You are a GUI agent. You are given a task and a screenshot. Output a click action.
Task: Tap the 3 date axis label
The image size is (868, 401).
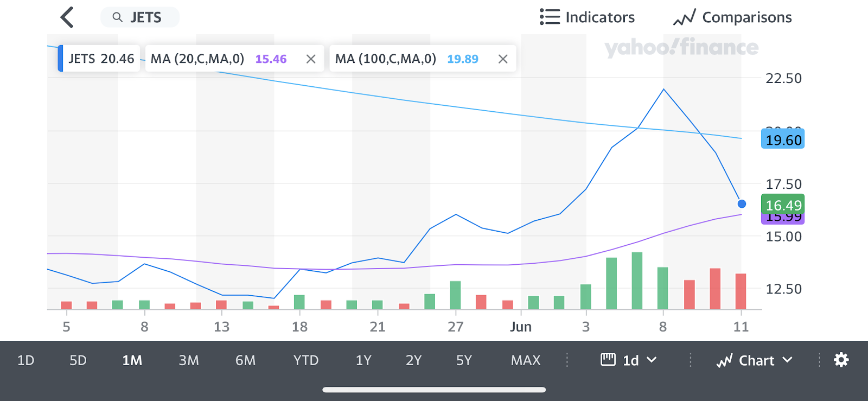tap(586, 327)
